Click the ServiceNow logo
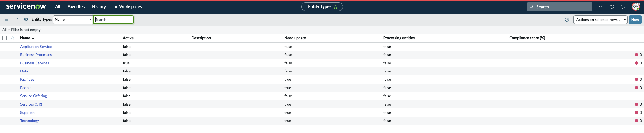644x133 pixels. [26, 6]
